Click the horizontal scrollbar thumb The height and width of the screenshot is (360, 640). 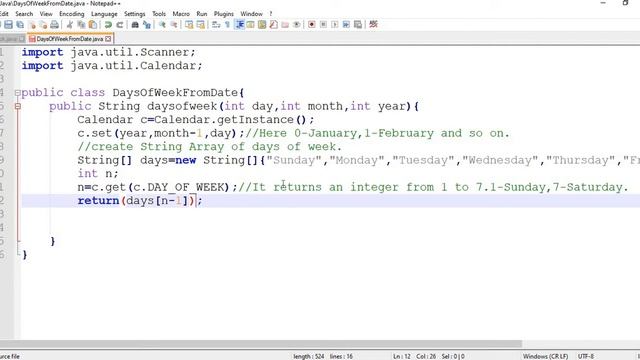[261, 344]
